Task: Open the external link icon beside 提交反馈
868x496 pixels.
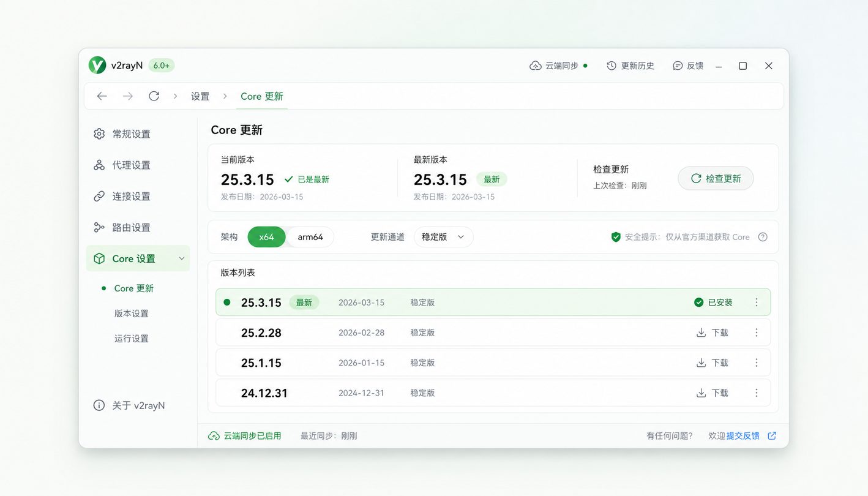Action: tap(772, 436)
